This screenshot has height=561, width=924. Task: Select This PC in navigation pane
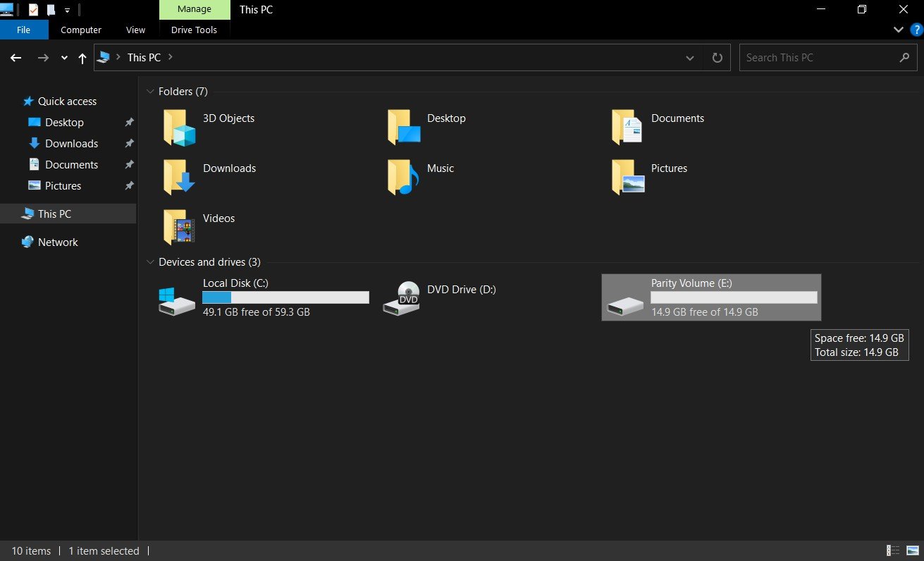(x=68, y=214)
